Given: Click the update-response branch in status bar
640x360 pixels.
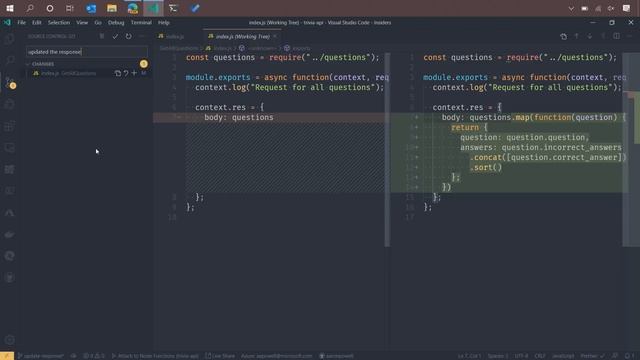Looking at the screenshot, I should click(x=40, y=356).
